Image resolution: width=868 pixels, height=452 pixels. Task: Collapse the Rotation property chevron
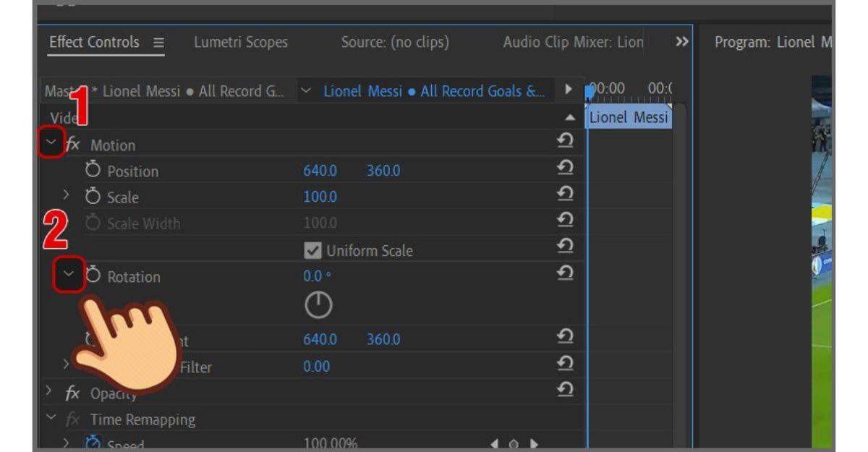[x=69, y=274]
